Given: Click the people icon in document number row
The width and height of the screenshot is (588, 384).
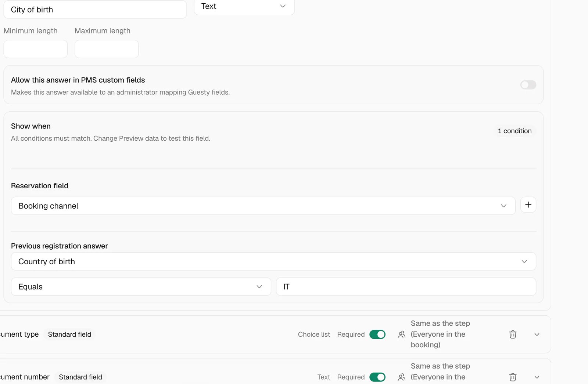Looking at the screenshot, I should point(401,377).
